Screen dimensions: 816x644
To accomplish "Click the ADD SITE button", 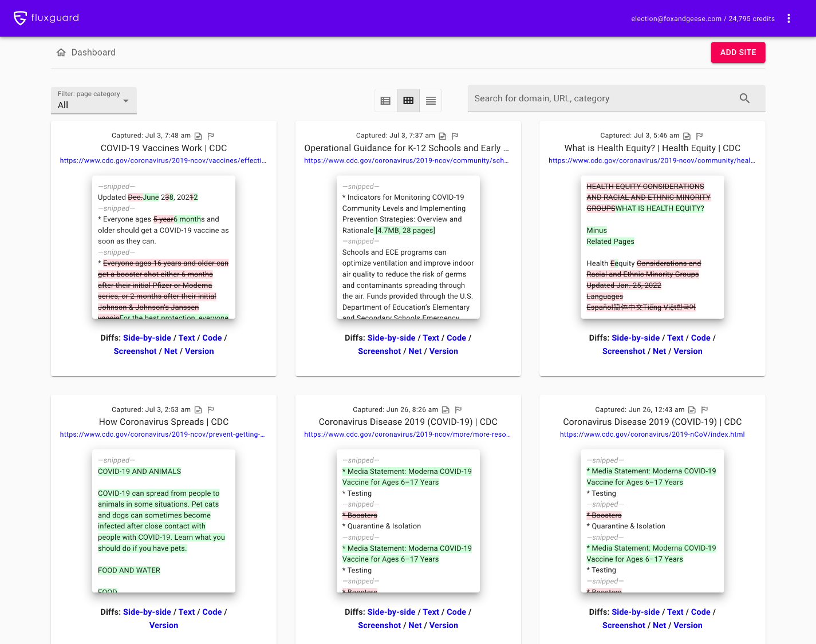I will [x=738, y=52].
